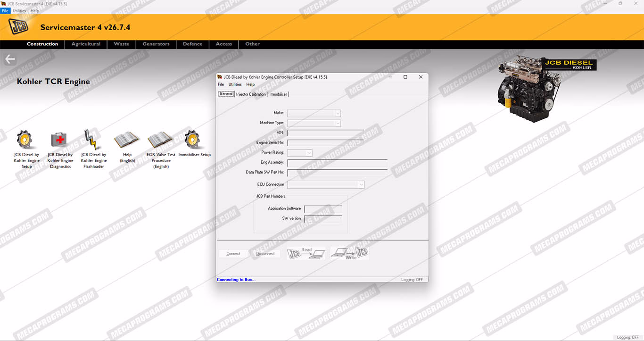Screen dimensions: 644x341
Task: Select the Access category tab
Action: click(224, 44)
